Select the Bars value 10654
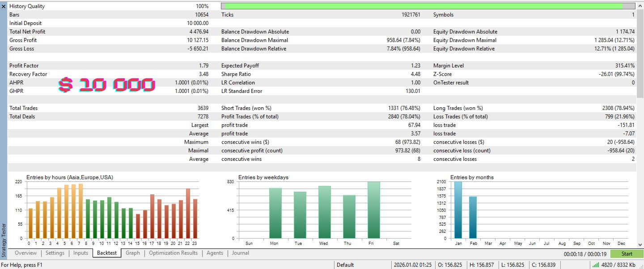This screenshot has height=269, width=644. [x=202, y=15]
